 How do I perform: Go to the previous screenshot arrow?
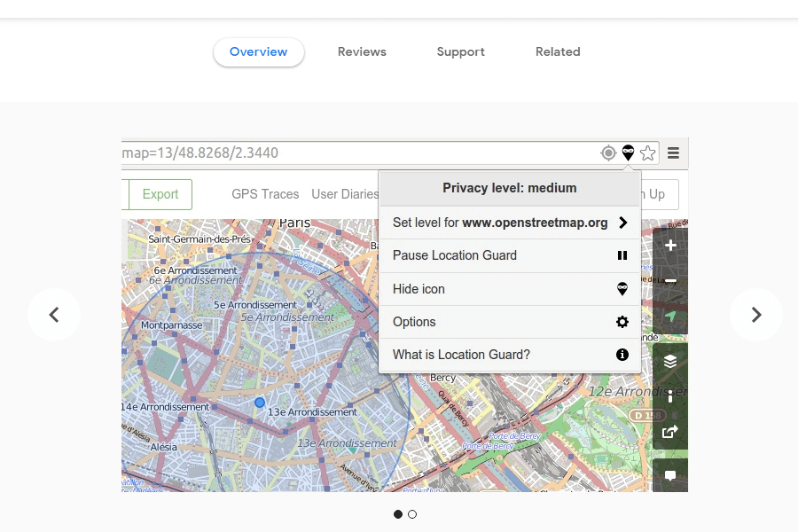point(54,315)
